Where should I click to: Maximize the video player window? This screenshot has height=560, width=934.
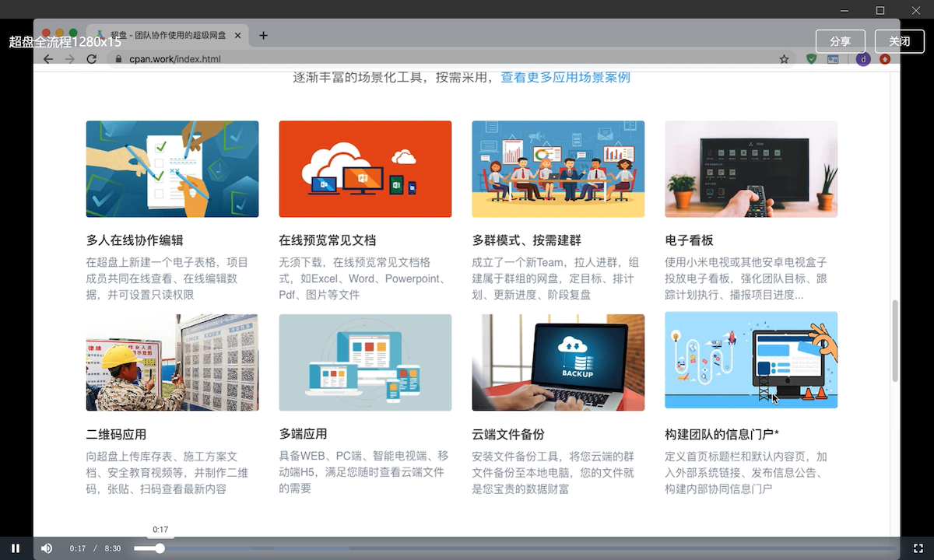pos(880,10)
